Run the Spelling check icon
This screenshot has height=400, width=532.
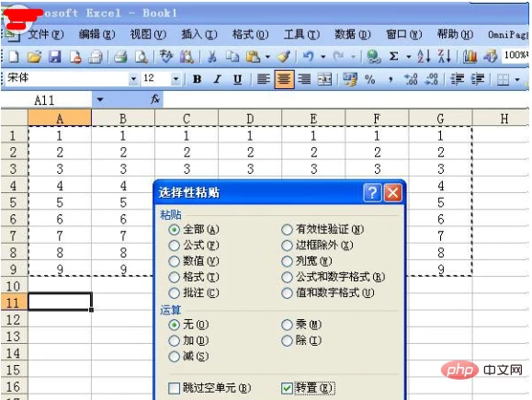[166, 56]
